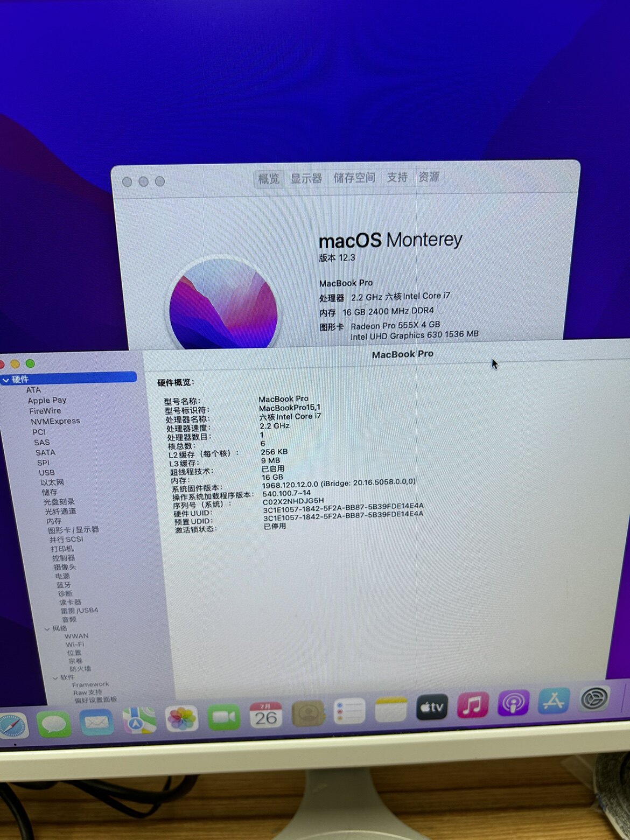Viewport: 630px width, 840px height.
Task: Launch Reminders from the Dock
Action: point(349,711)
